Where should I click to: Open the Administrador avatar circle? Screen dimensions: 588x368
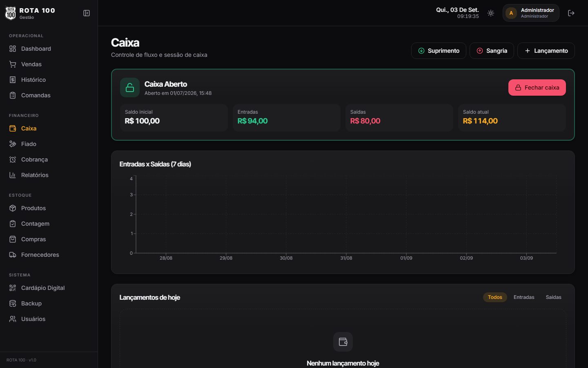511,13
